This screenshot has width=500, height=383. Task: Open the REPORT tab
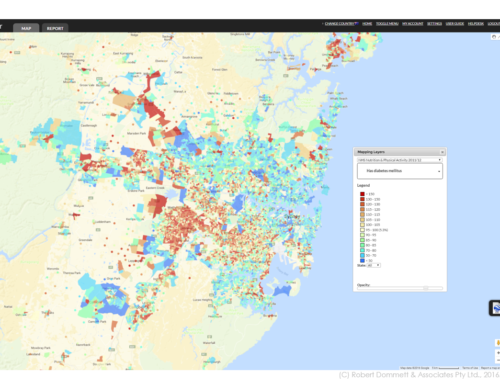coord(55,28)
